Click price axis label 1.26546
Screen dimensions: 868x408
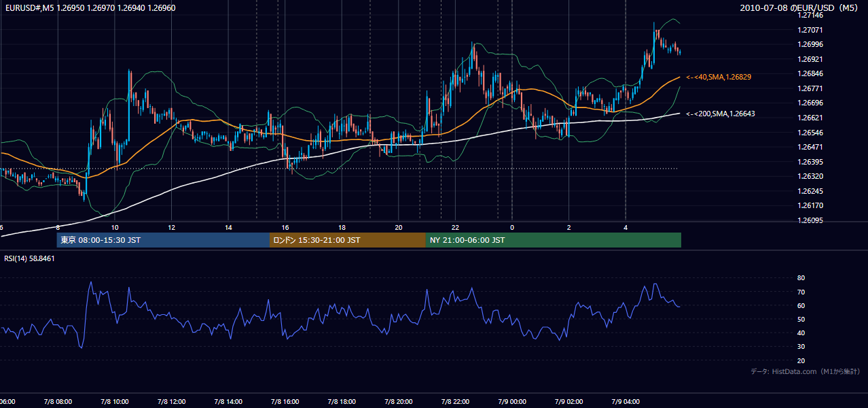point(810,132)
